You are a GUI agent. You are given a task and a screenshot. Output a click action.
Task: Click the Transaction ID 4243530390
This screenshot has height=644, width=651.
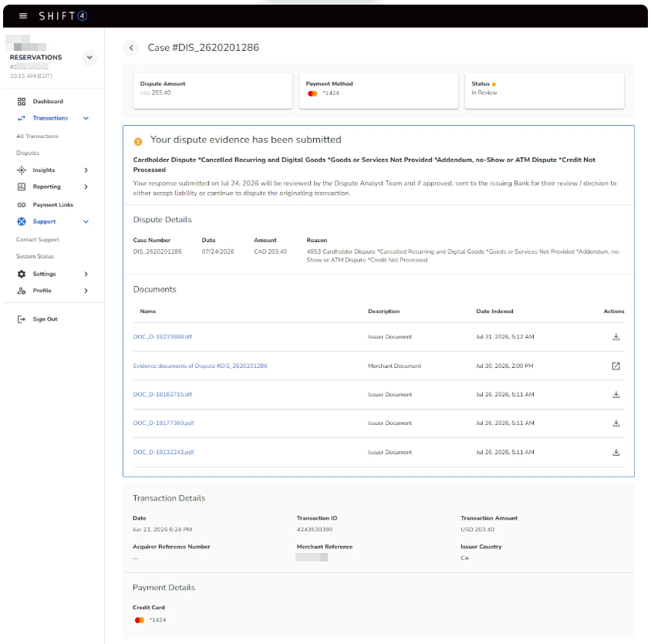coord(315,529)
